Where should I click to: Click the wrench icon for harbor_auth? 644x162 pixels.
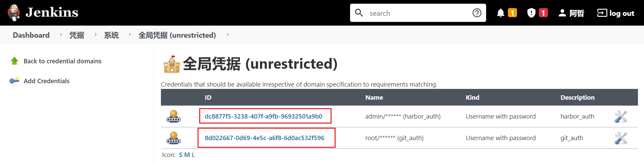click(620, 117)
